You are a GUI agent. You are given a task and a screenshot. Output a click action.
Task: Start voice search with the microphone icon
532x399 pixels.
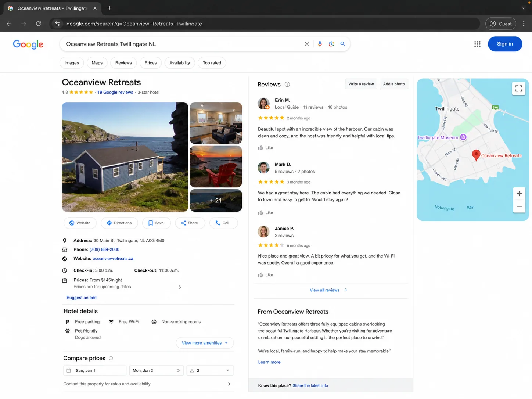click(x=320, y=44)
